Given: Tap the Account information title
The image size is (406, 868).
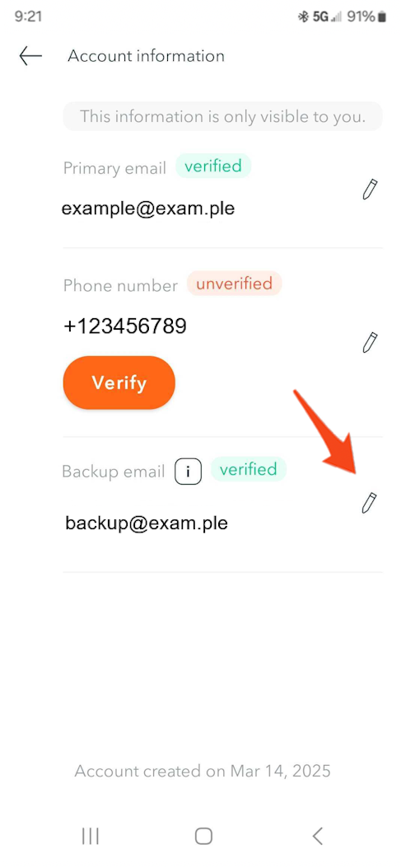Looking at the screenshot, I should [146, 56].
